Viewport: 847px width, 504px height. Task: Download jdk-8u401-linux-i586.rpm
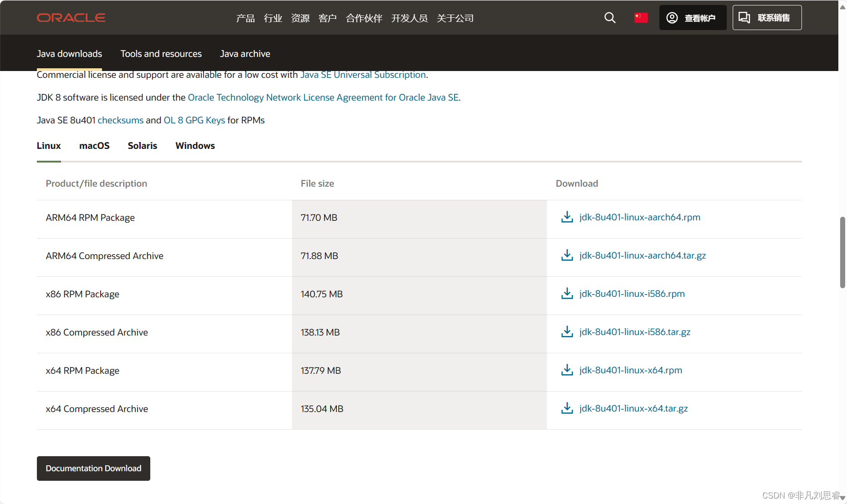(x=632, y=294)
